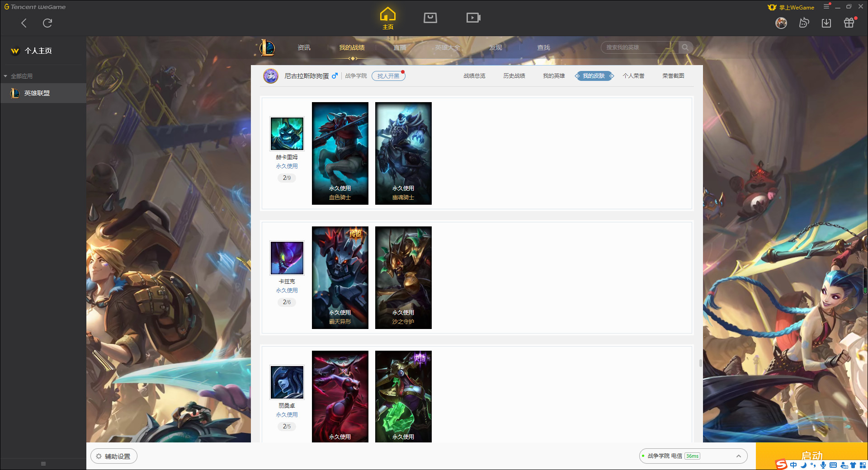Open the 沙之守护 skin card
The height and width of the screenshot is (470, 868).
[403, 277]
